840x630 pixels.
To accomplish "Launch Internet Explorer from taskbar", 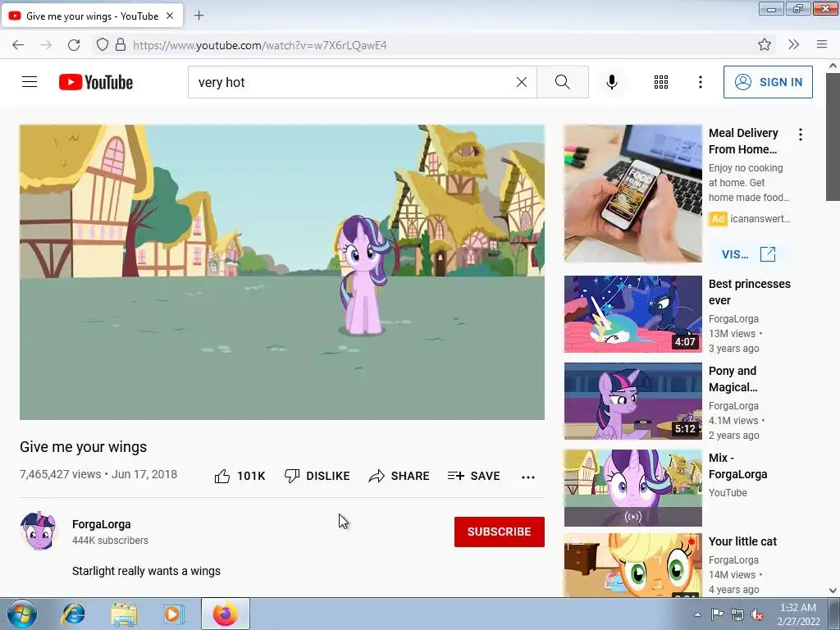I will click(x=73, y=614).
